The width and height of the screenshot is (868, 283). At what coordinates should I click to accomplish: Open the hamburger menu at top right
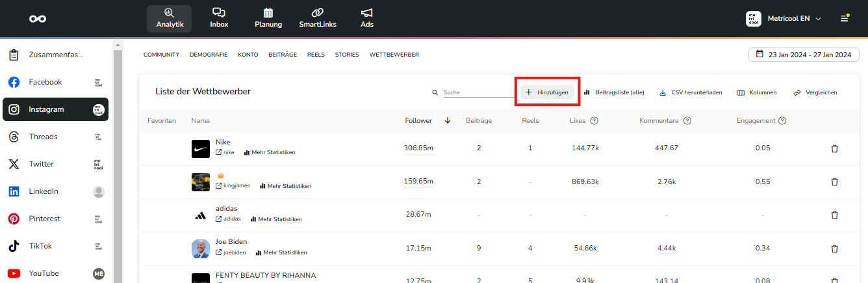[845, 18]
